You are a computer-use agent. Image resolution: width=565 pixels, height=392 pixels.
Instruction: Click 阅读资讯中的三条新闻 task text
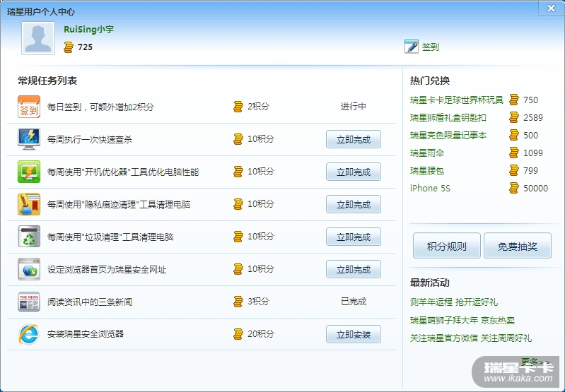click(x=90, y=302)
